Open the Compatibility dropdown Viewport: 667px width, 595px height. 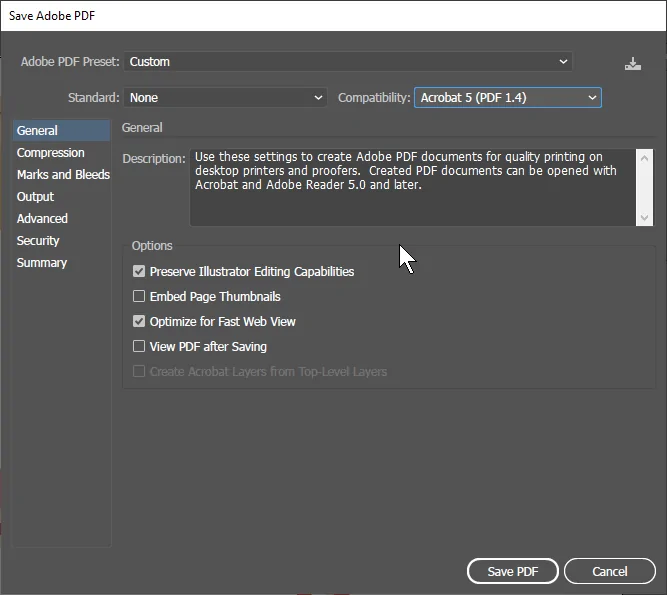tap(507, 98)
